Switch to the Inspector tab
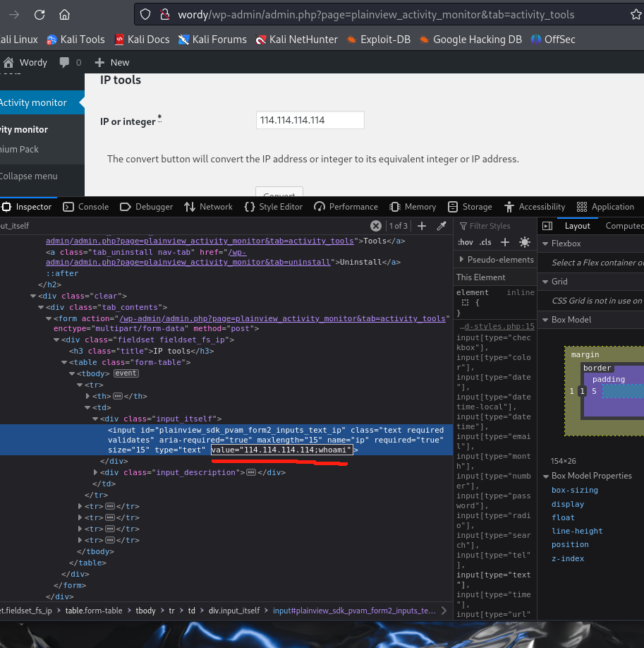644x648 pixels. pyautogui.click(x=28, y=207)
